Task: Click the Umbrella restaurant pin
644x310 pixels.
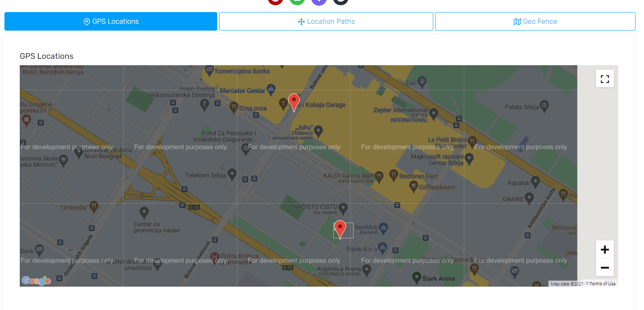Action: pyautogui.click(x=93, y=207)
